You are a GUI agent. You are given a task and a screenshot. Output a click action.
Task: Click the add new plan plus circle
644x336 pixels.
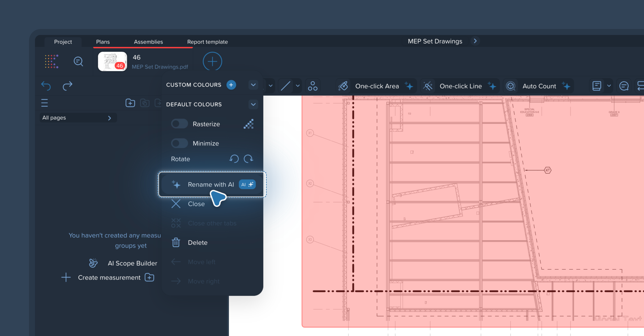click(x=212, y=62)
